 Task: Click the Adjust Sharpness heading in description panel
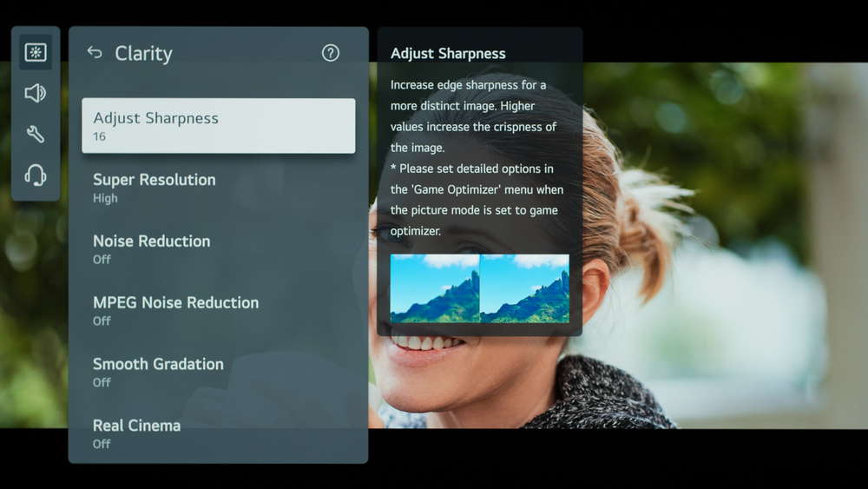(x=448, y=54)
